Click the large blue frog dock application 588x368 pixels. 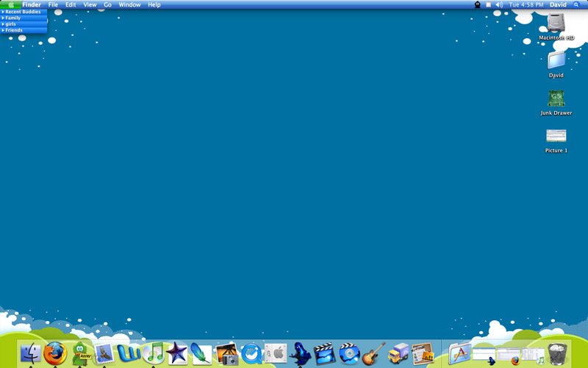coord(300,353)
